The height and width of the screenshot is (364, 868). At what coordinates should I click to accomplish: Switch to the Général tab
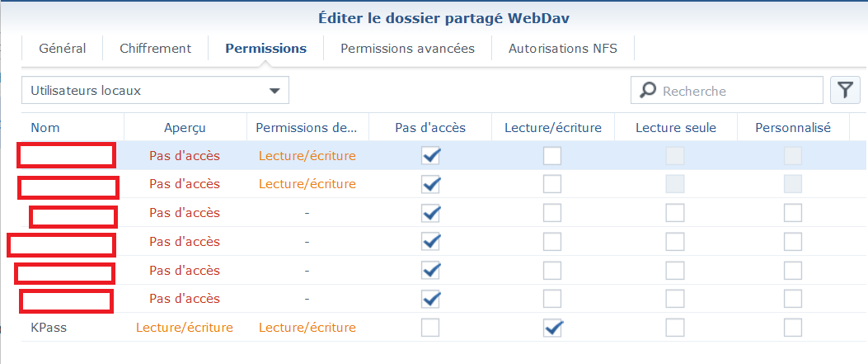tap(63, 49)
